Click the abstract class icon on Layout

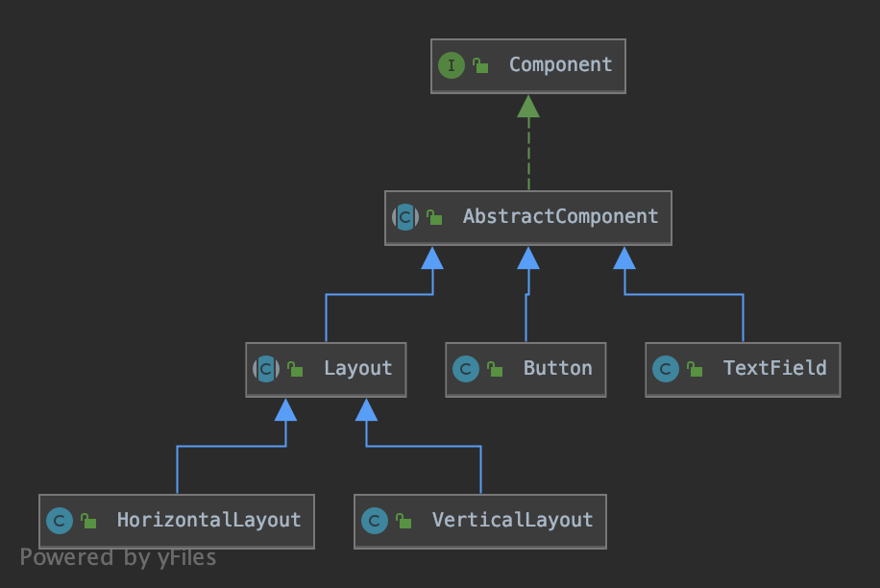pos(265,369)
